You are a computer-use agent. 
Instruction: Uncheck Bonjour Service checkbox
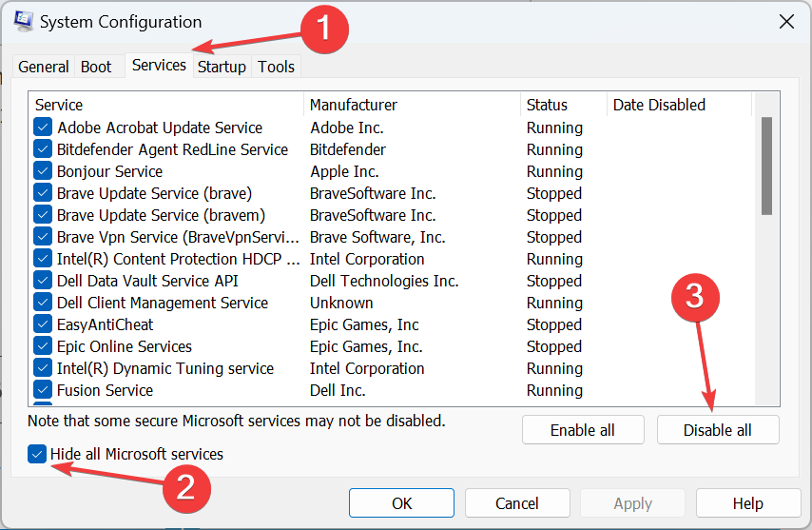[x=43, y=171]
